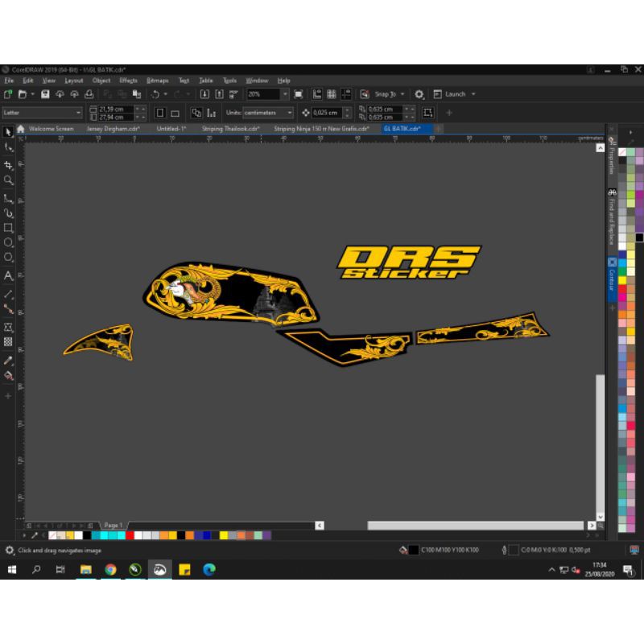Switch to the Striping Thailook.cdr tab
This screenshot has width=644, height=644.
230,129
